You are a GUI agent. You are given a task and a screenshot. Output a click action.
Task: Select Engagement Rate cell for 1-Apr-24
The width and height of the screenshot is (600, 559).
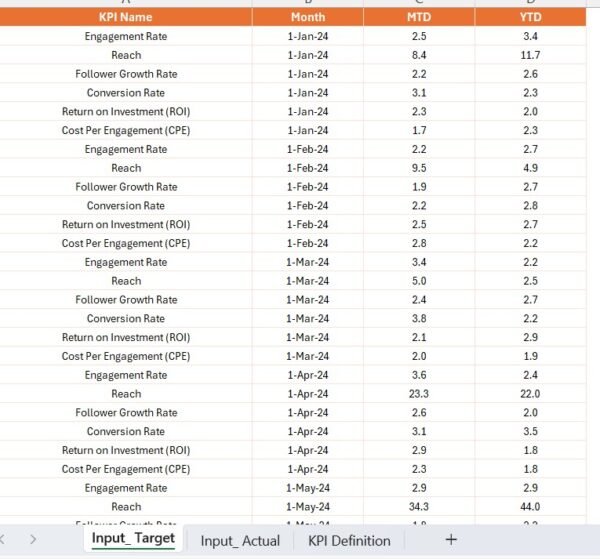126,375
